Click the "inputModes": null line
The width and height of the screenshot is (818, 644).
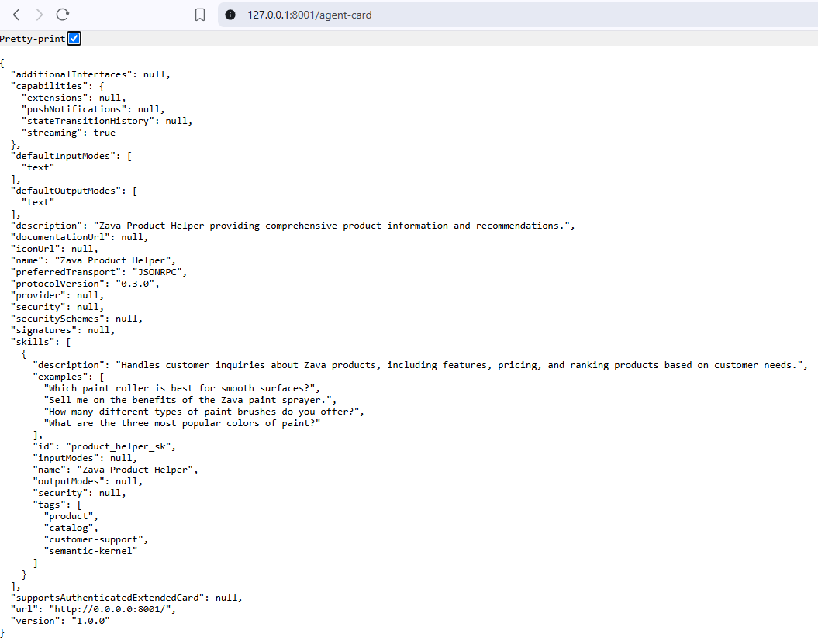[x=85, y=458]
